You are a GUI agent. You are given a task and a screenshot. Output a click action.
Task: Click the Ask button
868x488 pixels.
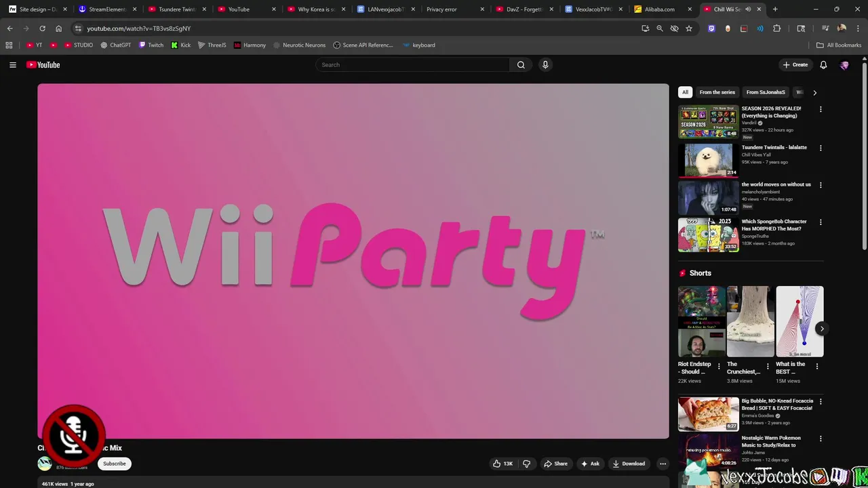[590, 464]
